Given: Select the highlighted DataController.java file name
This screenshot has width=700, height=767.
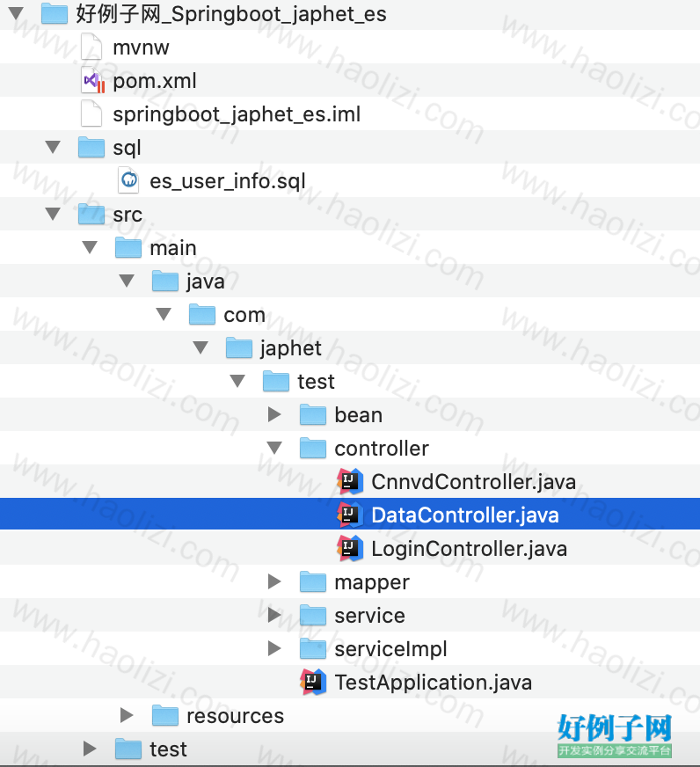Looking at the screenshot, I should click(x=464, y=515).
